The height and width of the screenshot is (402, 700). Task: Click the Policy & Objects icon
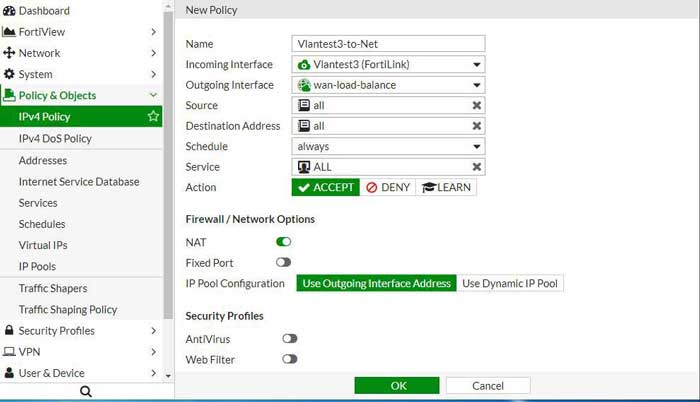[9, 95]
